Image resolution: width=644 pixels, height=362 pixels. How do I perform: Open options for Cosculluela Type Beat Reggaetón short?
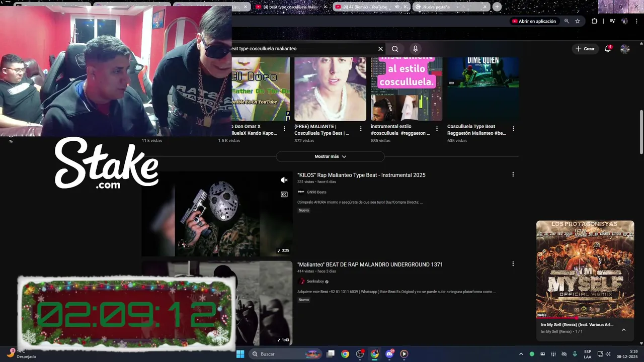point(513,129)
